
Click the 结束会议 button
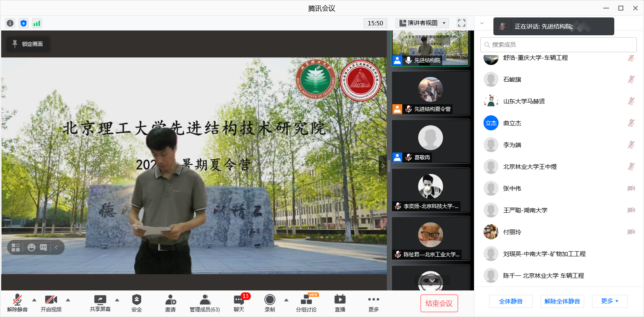pyautogui.click(x=439, y=303)
